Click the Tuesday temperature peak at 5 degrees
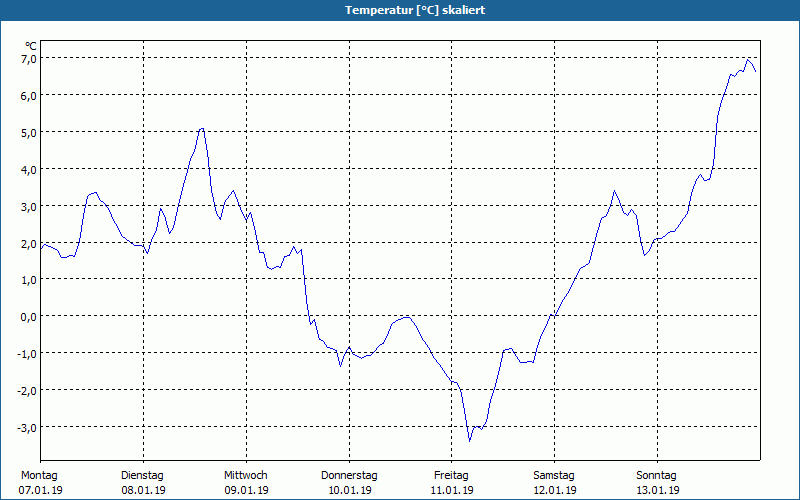The width and height of the screenshot is (800, 500). (x=202, y=129)
